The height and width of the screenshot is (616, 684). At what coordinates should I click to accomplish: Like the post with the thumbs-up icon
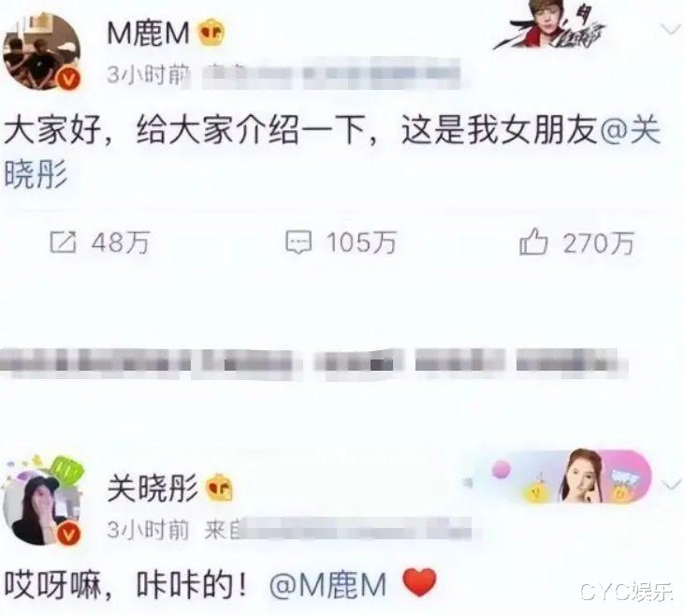coord(533,242)
